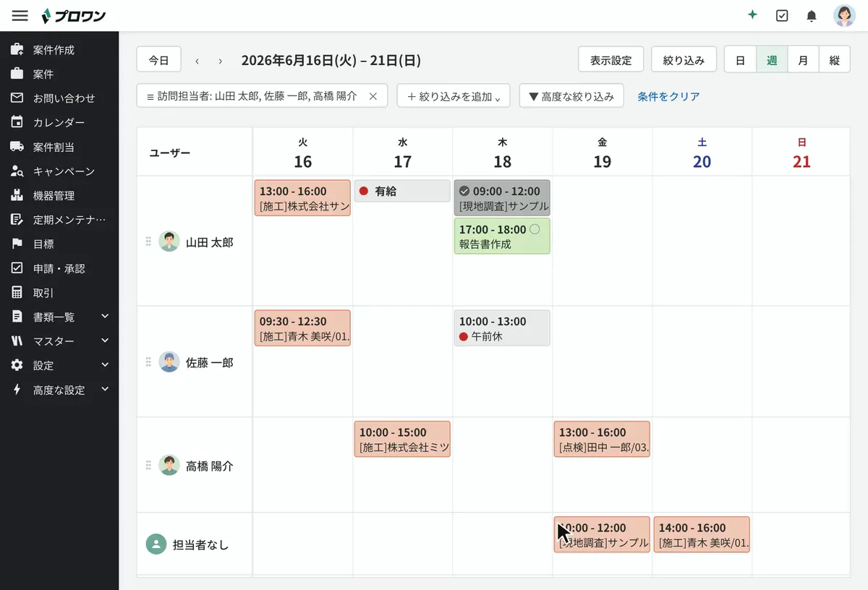Screen dimensions: 868x590
Task: Click 山田 太郎 avatar in user column
Action: 169,241
